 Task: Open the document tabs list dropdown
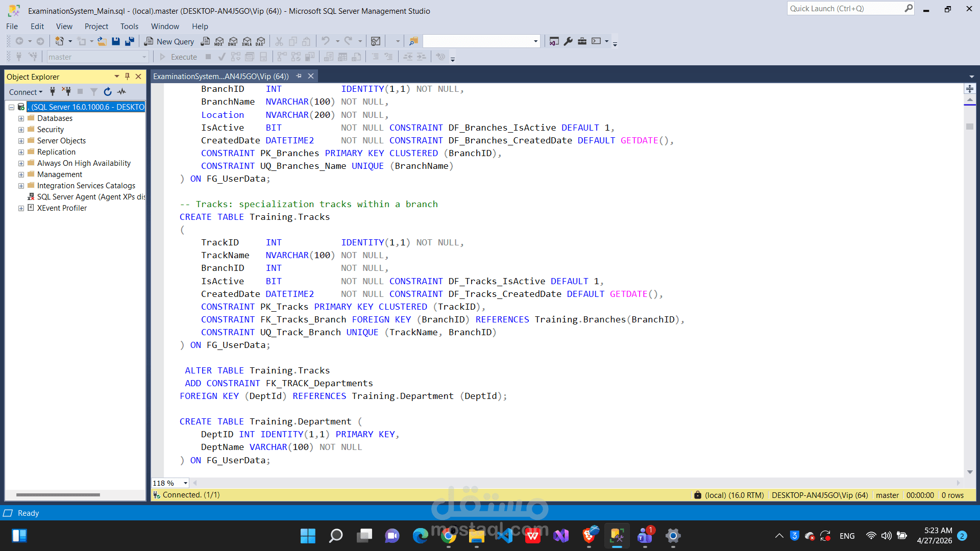[971, 77]
